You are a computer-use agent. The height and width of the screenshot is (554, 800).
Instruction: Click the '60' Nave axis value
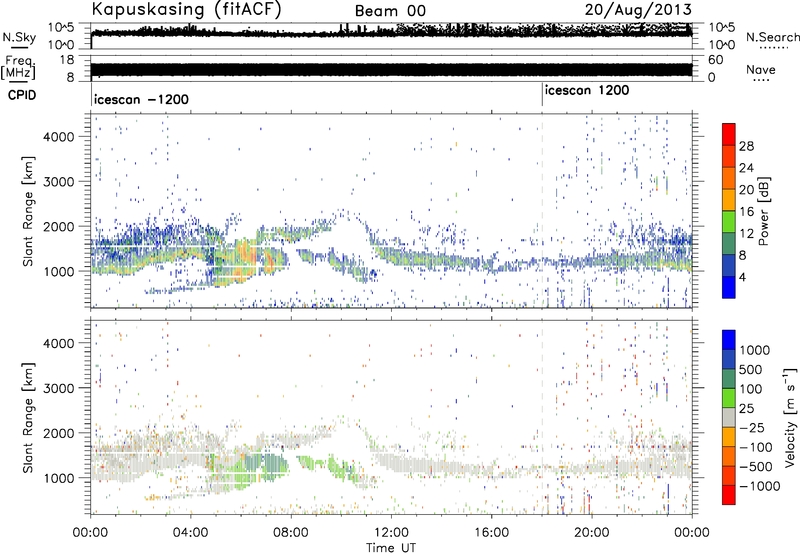pyautogui.click(x=716, y=60)
